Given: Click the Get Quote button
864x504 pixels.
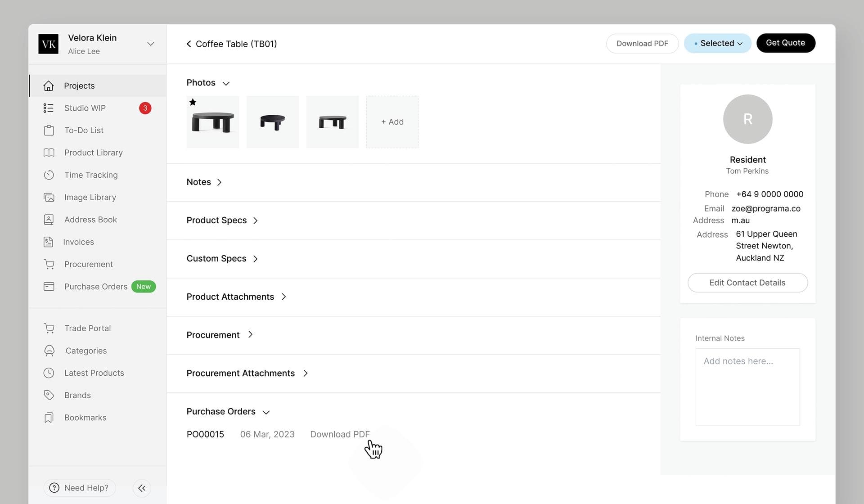Looking at the screenshot, I should pos(785,43).
